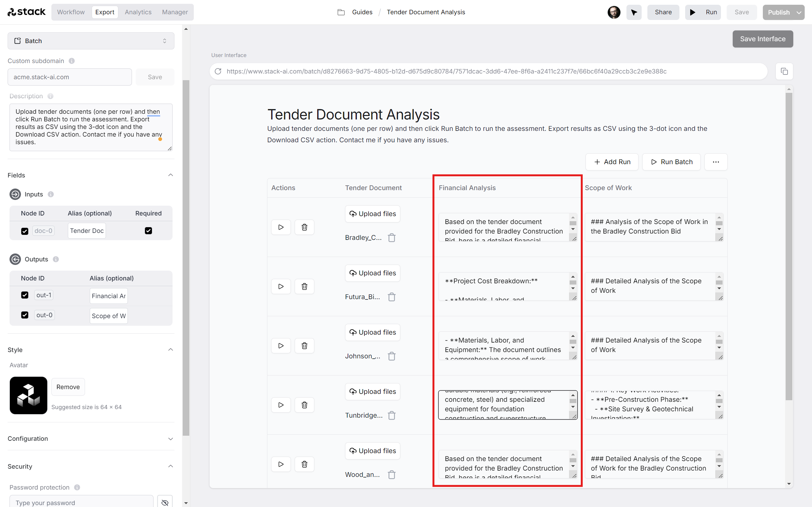This screenshot has height=507, width=812.
Task: Click the reload/refresh icon in URL bar
Action: click(x=218, y=71)
